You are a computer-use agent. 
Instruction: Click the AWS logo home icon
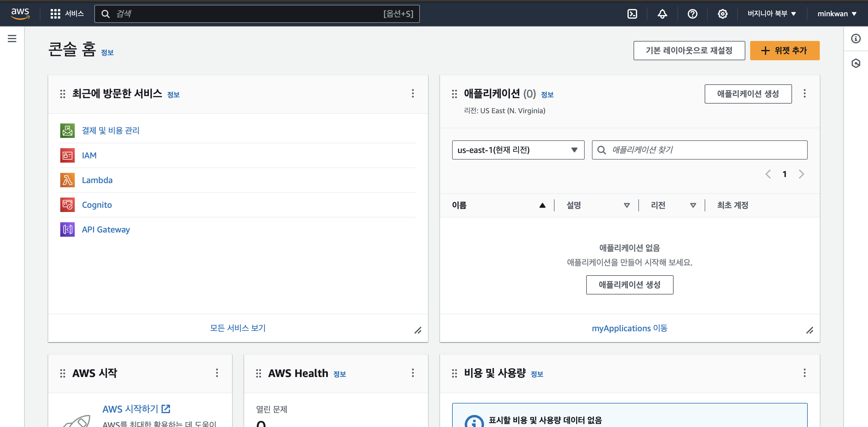pyautogui.click(x=20, y=14)
